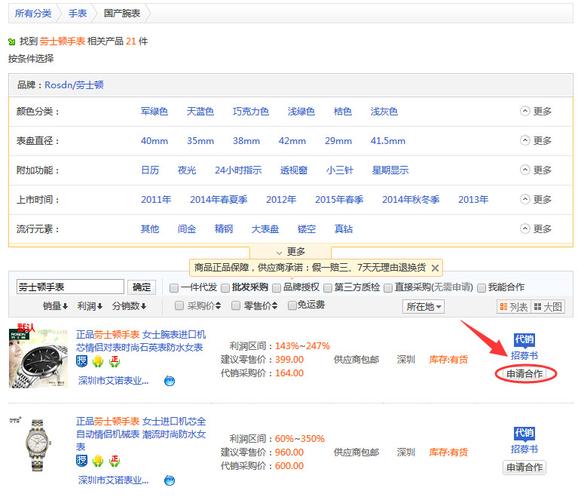The width and height of the screenshot is (578, 500).
Task: Switch to 列表 list view
Action: click(x=513, y=307)
